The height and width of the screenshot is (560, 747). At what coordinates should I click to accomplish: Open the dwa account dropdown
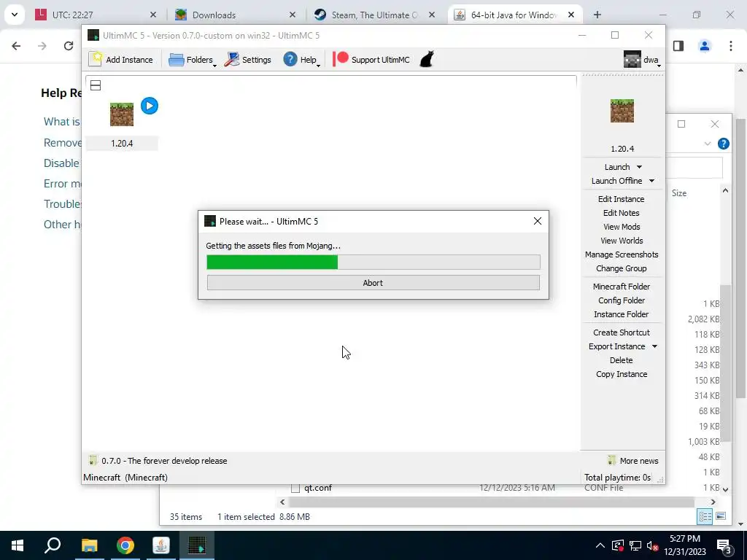point(642,60)
